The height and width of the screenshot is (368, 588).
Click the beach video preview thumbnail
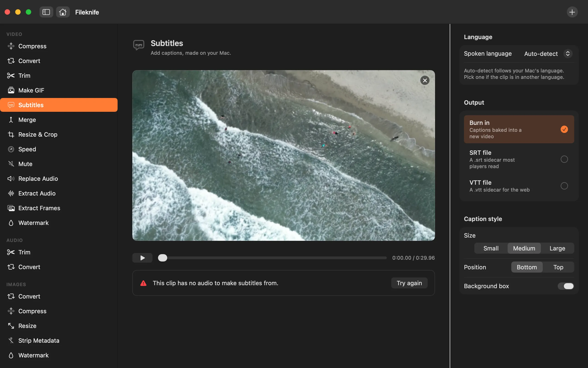(x=284, y=155)
